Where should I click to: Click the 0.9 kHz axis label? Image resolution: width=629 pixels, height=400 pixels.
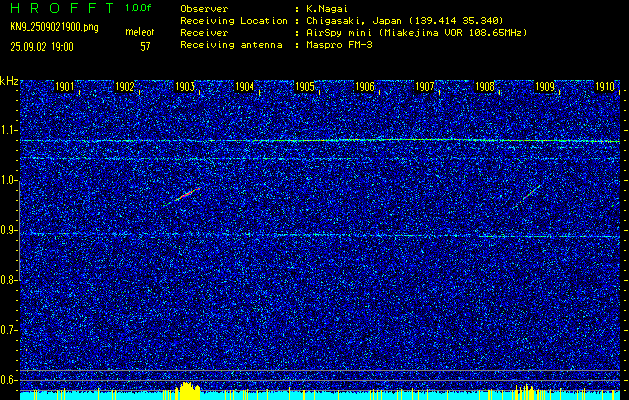(8, 230)
